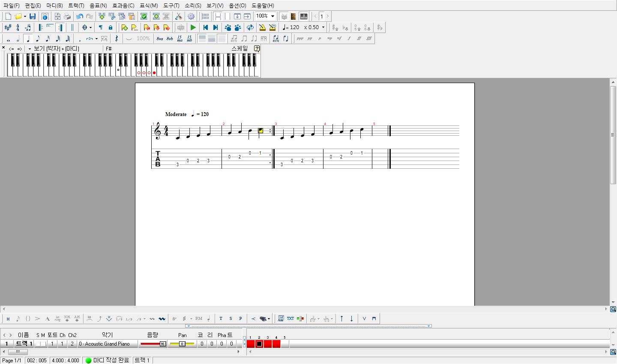Select bar 3 red block in track timeline
Screen dimensions: 617x364
(268, 344)
